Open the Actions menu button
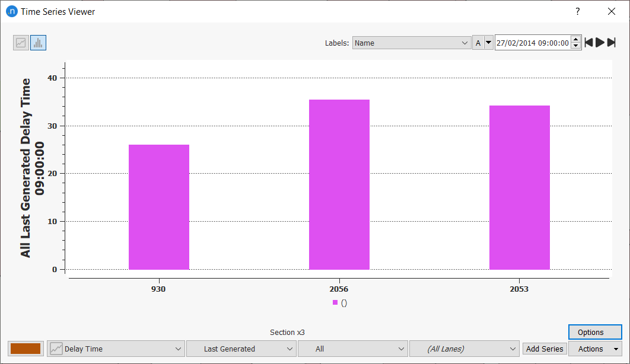This screenshot has width=630, height=364. point(594,349)
